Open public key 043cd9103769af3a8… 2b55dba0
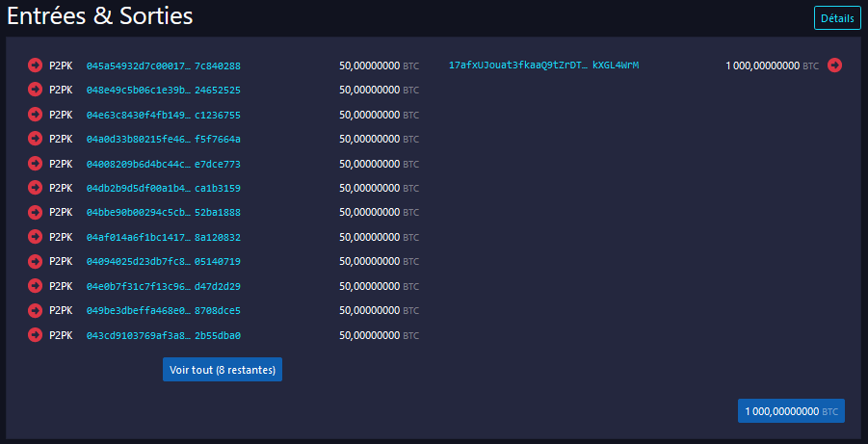Screen dimensions: 868x444 tap(164, 335)
